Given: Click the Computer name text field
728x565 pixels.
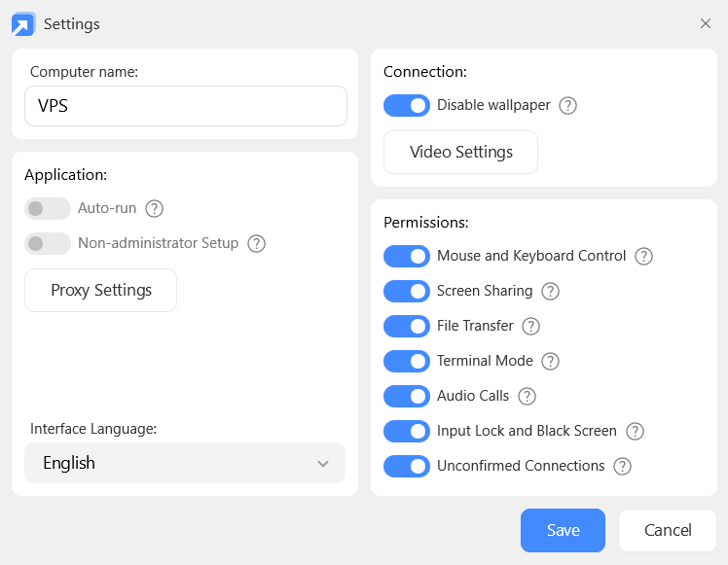Looking at the screenshot, I should [x=185, y=106].
